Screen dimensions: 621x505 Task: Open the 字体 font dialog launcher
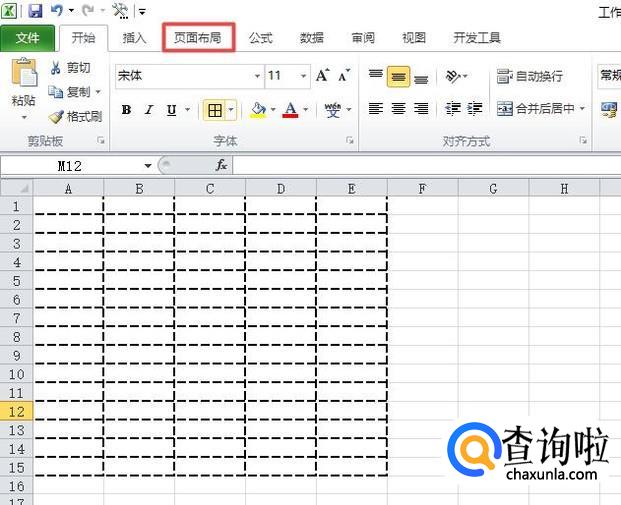[349, 140]
